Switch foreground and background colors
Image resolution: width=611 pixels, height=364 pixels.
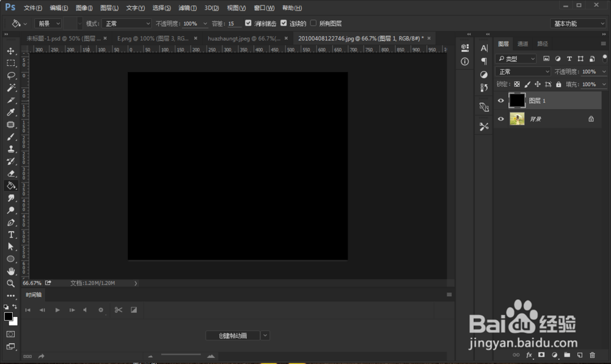click(15, 307)
